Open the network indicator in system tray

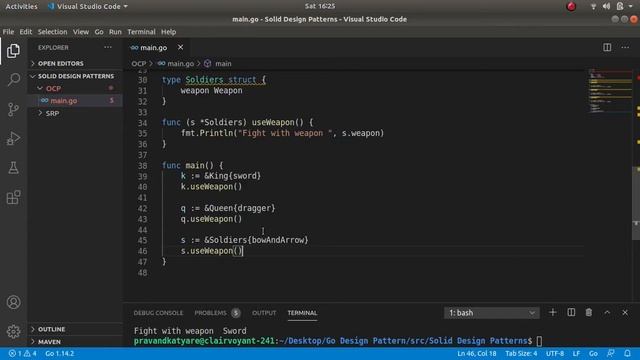pos(593,6)
